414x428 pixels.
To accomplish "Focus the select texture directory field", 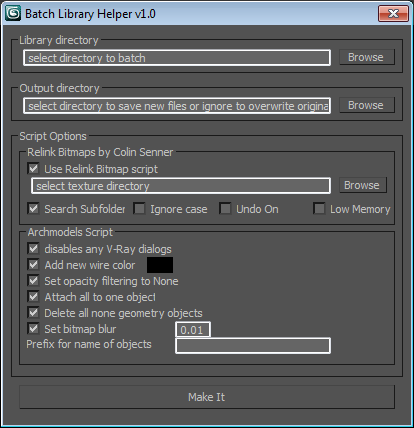I will [181, 186].
